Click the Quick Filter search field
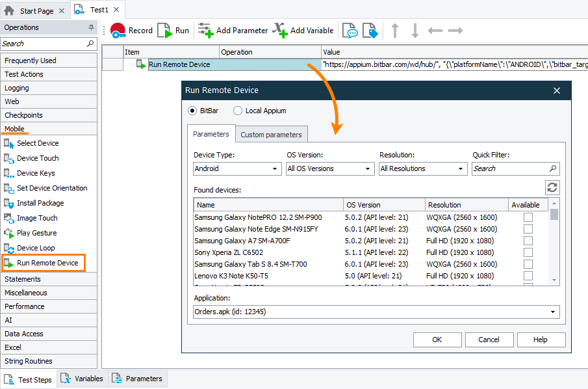The width and height of the screenshot is (588, 389). 510,168
